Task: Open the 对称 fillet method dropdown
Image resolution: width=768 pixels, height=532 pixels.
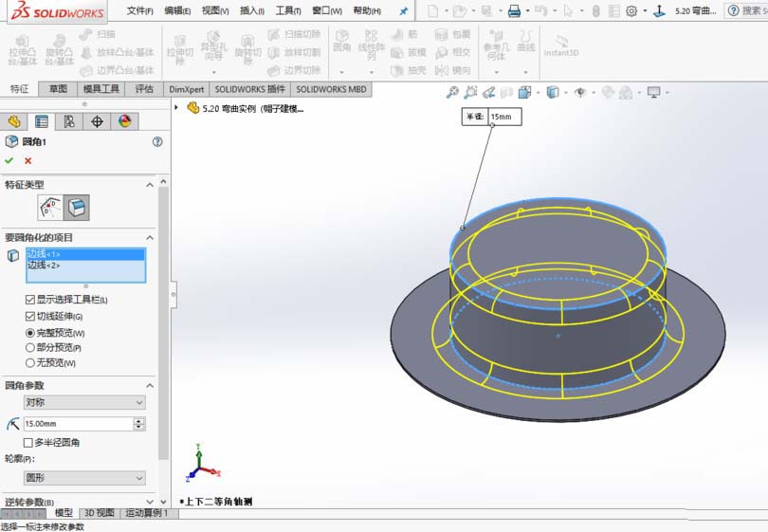Action: point(84,402)
